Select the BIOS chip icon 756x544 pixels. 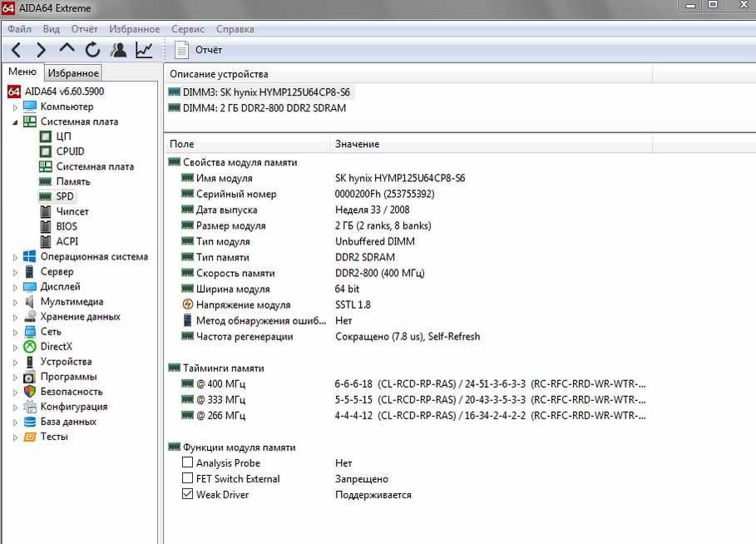[x=45, y=226]
